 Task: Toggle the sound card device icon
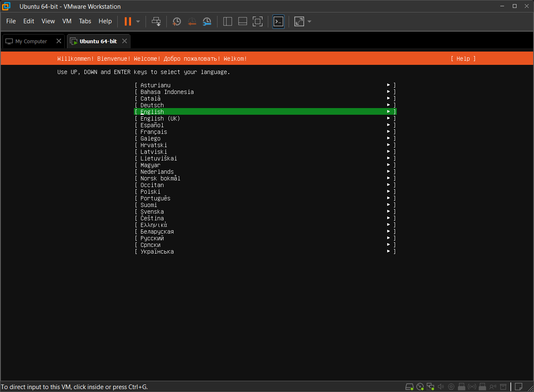(x=441, y=387)
